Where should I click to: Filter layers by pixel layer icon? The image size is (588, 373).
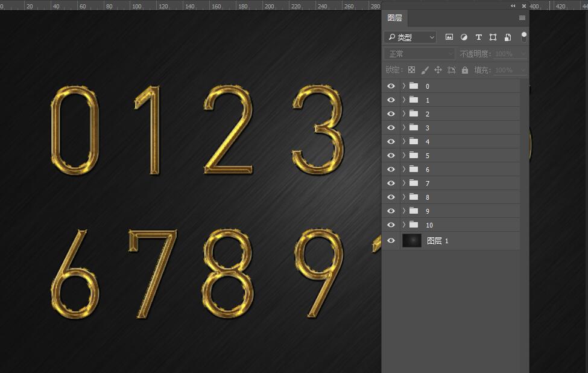click(x=449, y=37)
